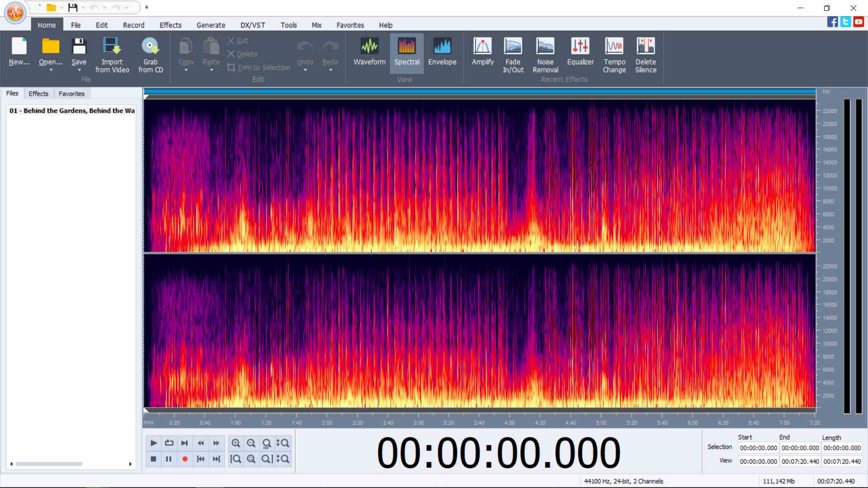Viewport: 868px width, 488px height.
Task: Expand the quick access Open folder dropdown
Action: pyautogui.click(x=61, y=8)
